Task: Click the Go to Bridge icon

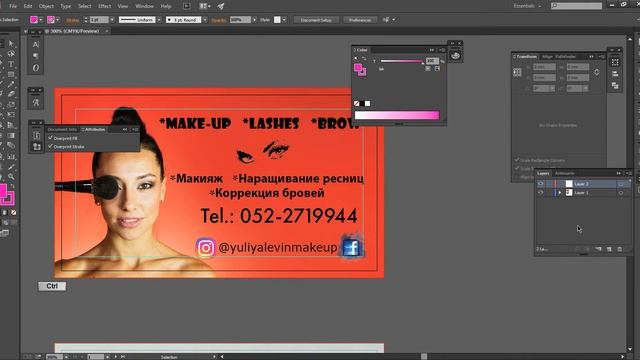Action: pos(187,6)
